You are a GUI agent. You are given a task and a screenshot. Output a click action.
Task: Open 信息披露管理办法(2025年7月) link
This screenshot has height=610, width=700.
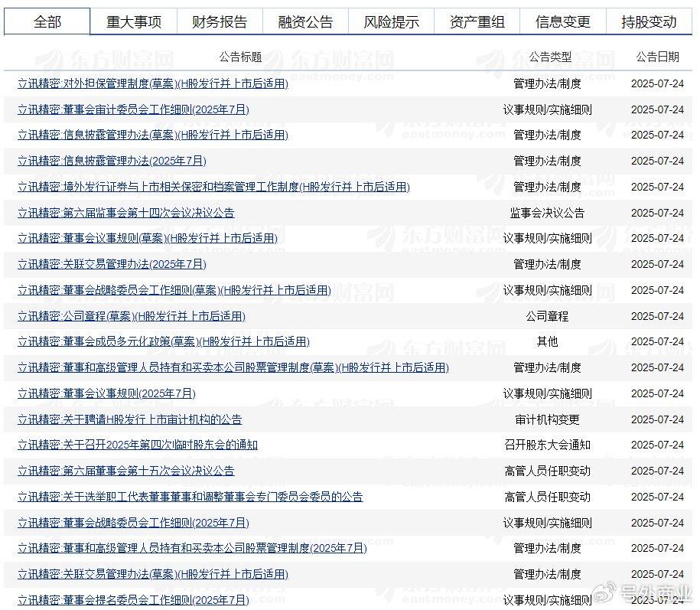[112, 161]
